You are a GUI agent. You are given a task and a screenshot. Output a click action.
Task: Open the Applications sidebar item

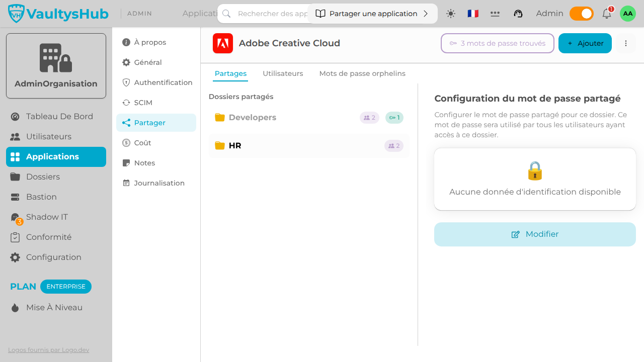pyautogui.click(x=56, y=157)
